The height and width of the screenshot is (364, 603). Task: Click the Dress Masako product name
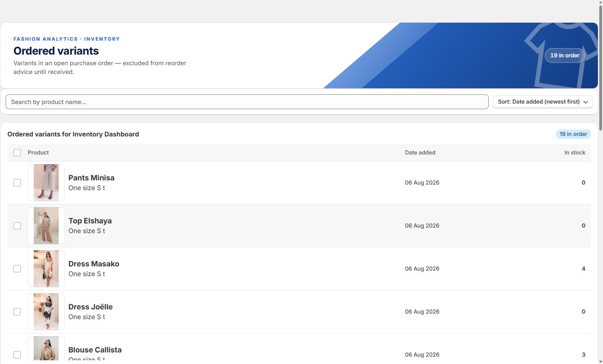coord(94,264)
